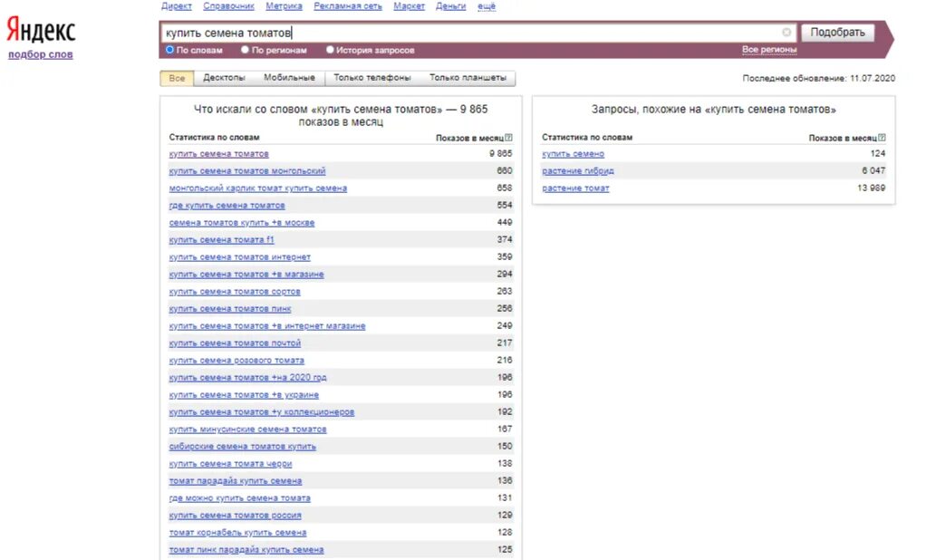Open query купить семена томатов почтой
Image resolution: width=926 pixels, height=560 pixels.
pyautogui.click(x=235, y=343)
